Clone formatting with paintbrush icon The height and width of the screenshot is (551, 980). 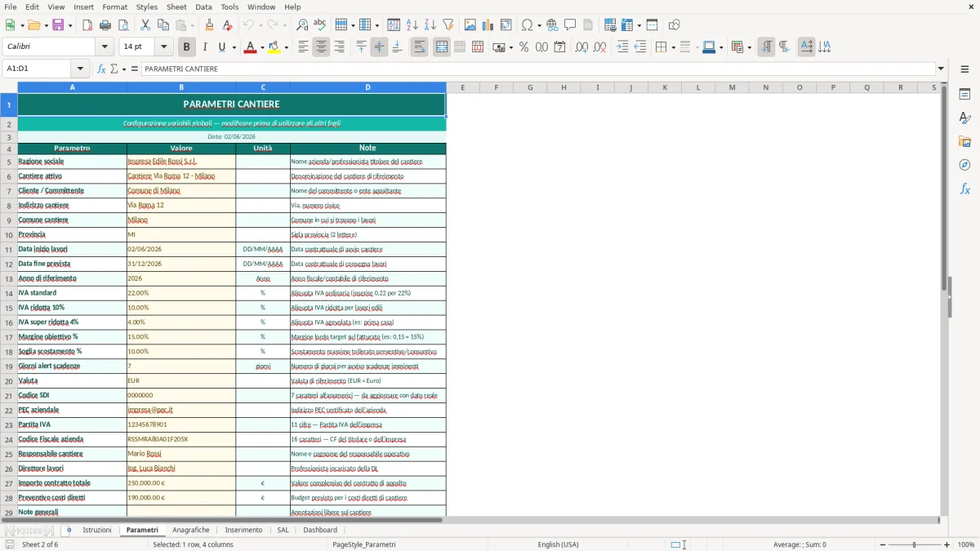(x=210, y=25)
